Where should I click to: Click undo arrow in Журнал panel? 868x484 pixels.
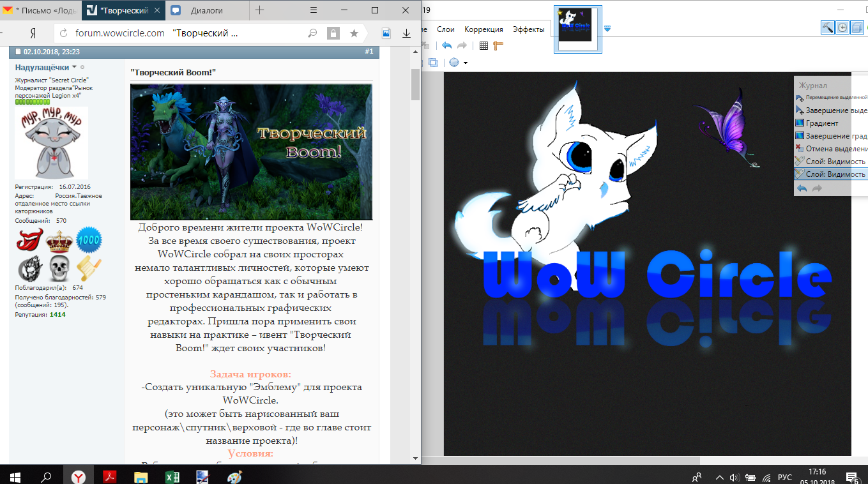click(802, 188)
